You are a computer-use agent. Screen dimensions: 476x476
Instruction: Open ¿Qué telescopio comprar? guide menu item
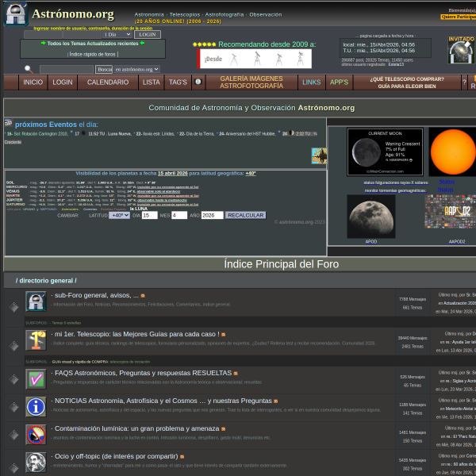(407, 83)
